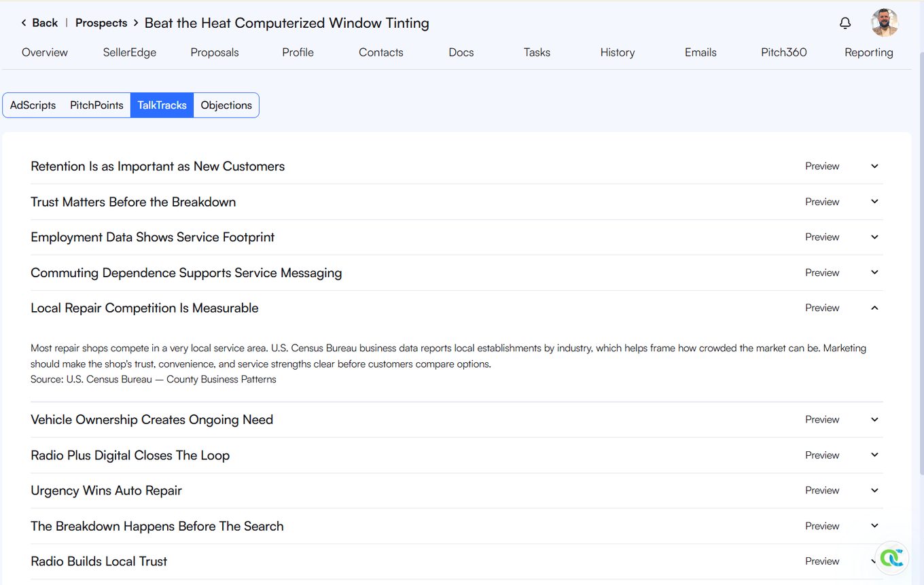This screenshot has height=585, width=924.
Task: Open the Proposals tab
Action: click(215, 52)
